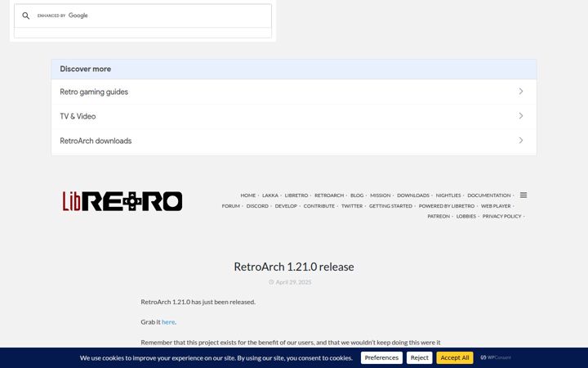Open PATREON menu item

(x=439, y=216)
